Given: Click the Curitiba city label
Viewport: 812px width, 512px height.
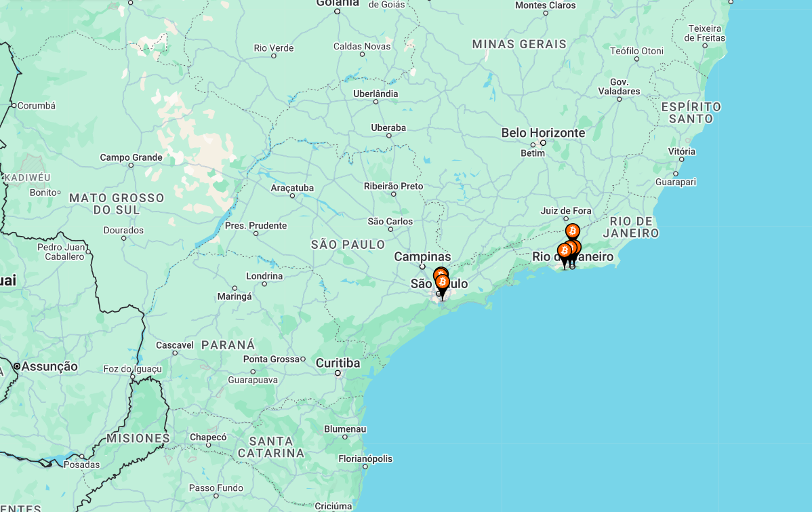Looking at the screenshot, I should click(338, 363).
